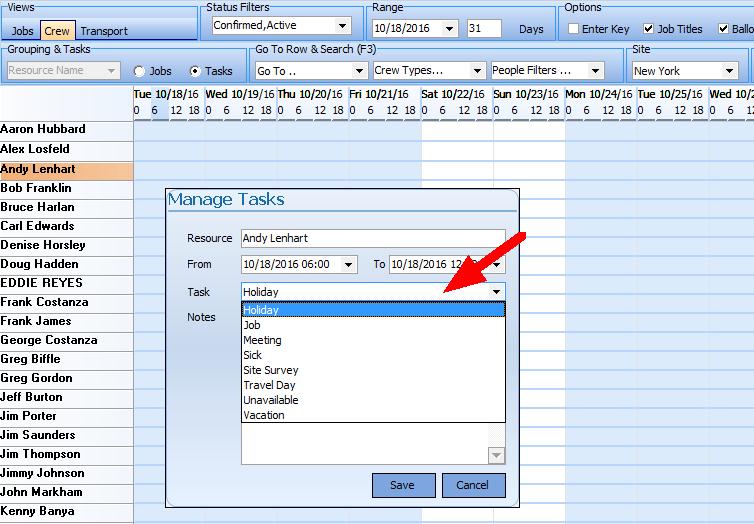Expand the Status Filters dropdown

[x=342, y=26]
